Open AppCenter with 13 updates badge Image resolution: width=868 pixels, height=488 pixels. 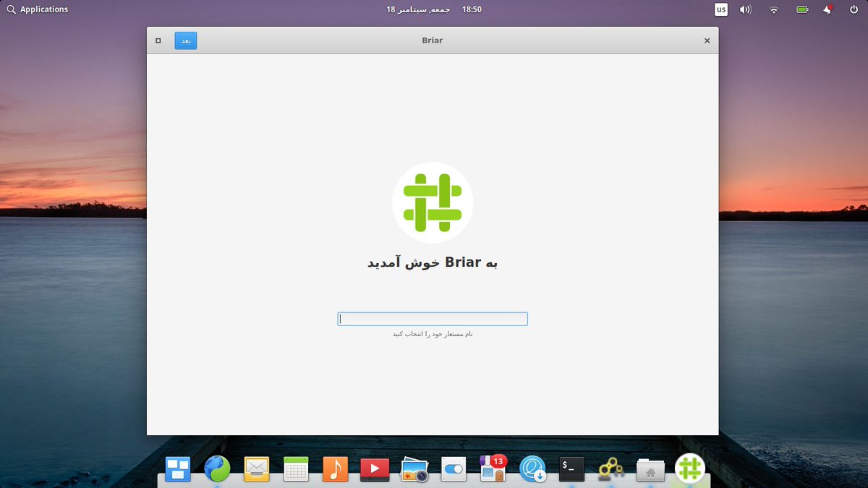493,468
